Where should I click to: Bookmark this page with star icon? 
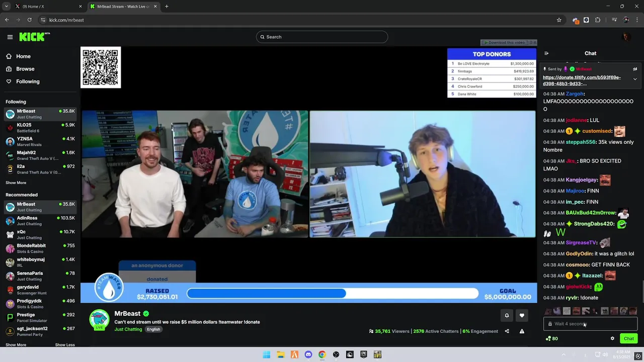point(559,20)
